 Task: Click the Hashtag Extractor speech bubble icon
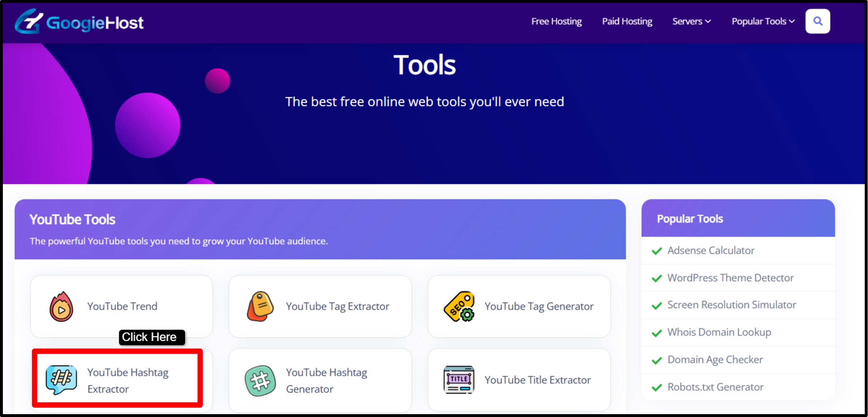coord(61,380)
